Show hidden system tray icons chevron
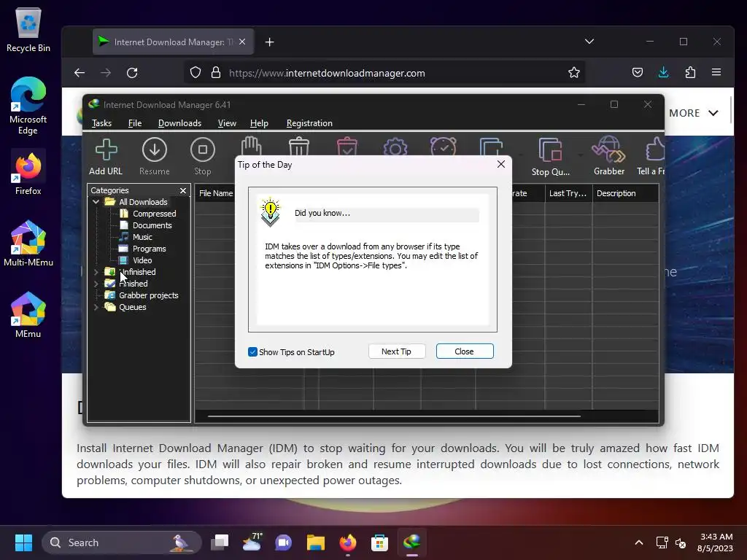The width and height of the screenshot is (747, 560). click(x=639, y=542)
